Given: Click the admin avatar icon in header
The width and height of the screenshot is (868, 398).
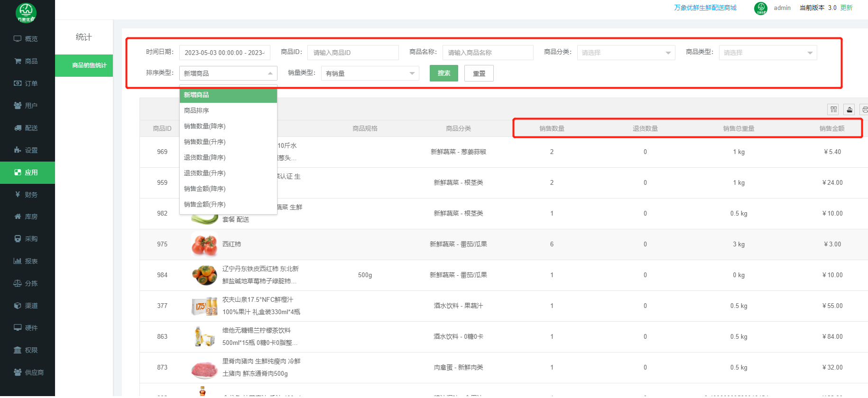Looking at the screenshot, I should click(760, 8).
